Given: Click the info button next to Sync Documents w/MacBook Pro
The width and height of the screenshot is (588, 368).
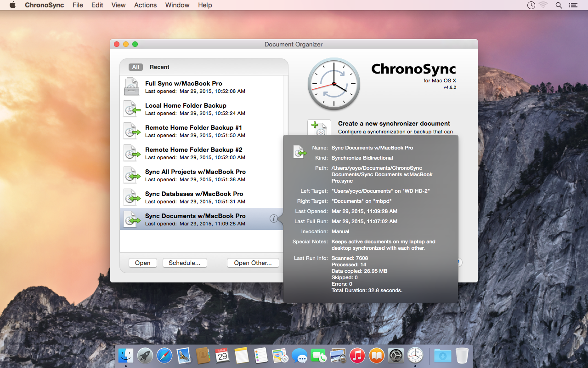Looking at the screenshot, I should (x=274, y=219).
